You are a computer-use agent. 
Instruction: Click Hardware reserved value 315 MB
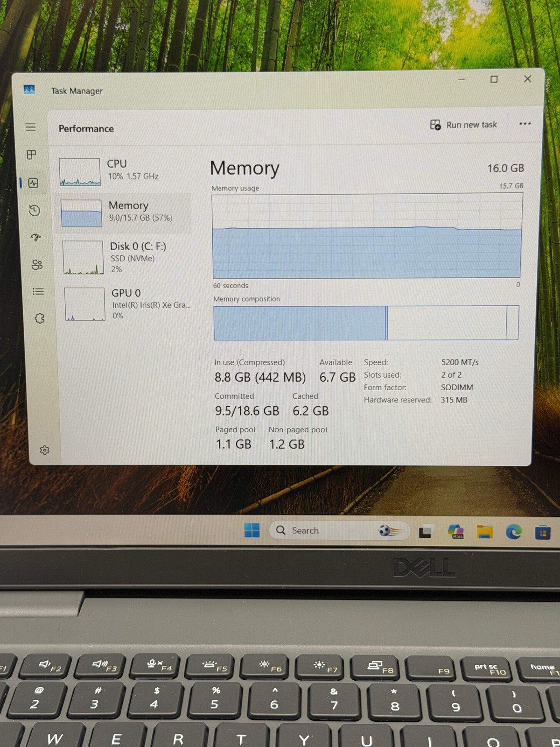[x=454, y=400]
